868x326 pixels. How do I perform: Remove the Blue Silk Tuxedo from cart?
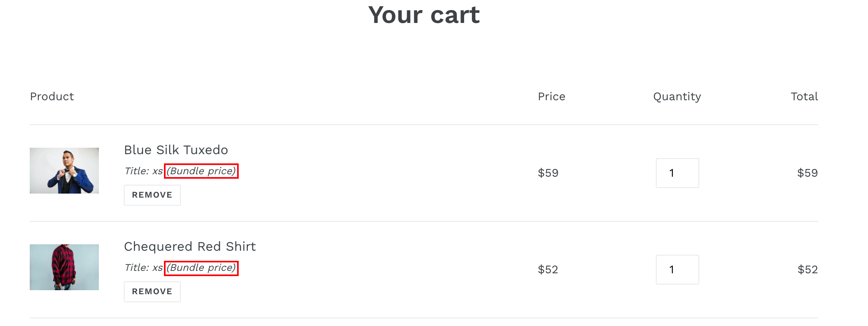(x=152, y=195)
